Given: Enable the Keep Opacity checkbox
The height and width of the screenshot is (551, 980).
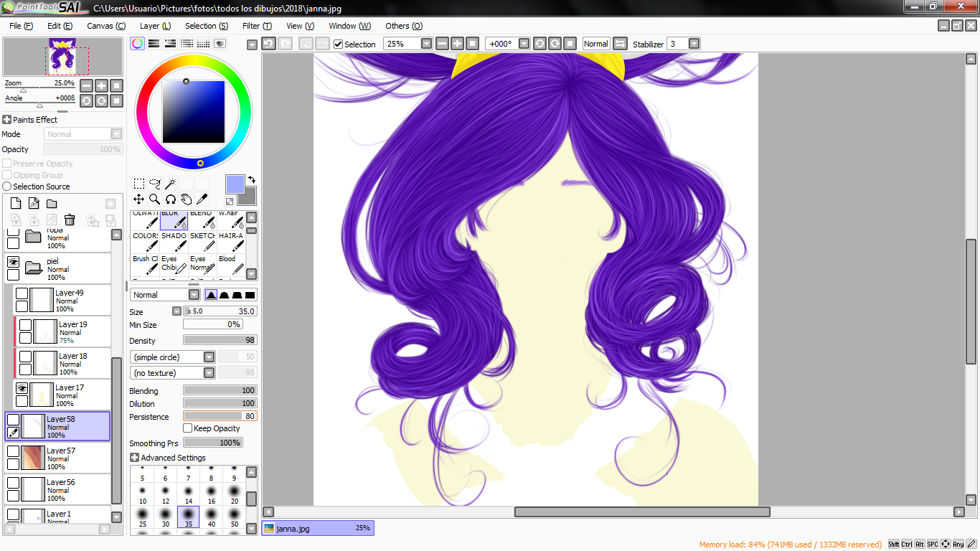Looking at the screenshot, I should (x=188, y=428).
